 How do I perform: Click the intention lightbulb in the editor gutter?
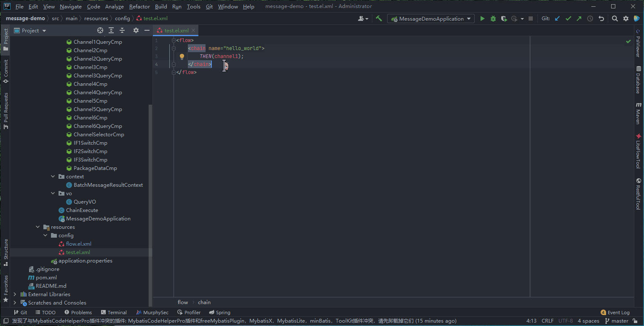[x=182, y=56]
